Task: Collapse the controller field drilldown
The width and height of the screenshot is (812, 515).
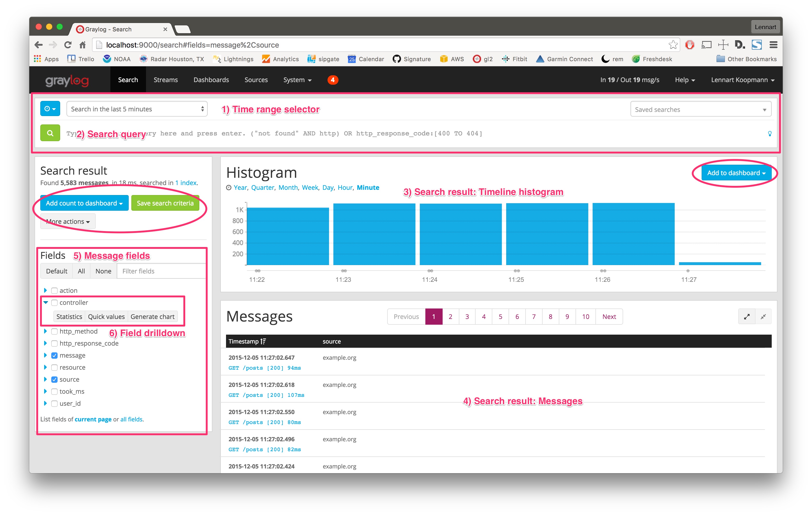Action: pos(46,302)
